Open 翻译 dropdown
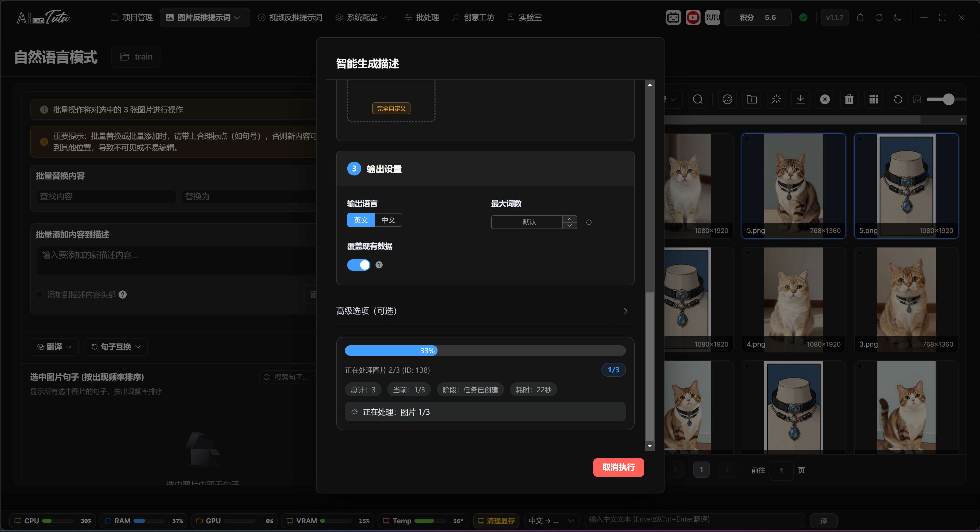 (54, 347)
